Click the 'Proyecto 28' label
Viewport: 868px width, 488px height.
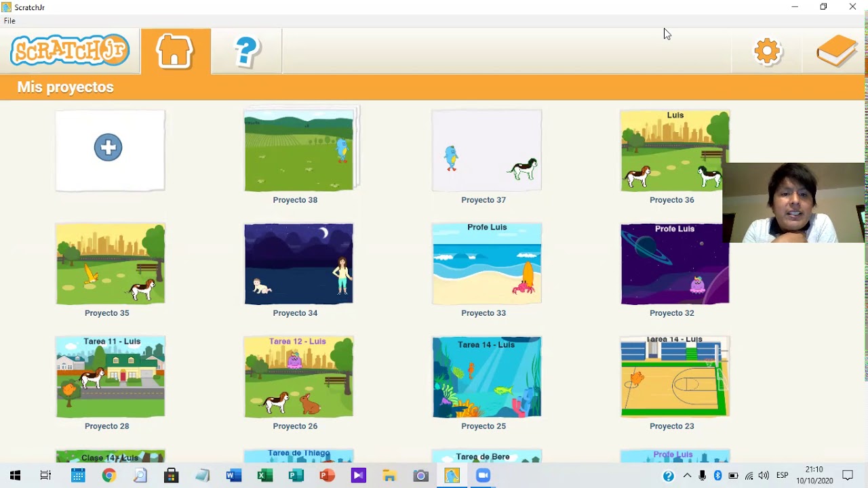coord(106,426)
